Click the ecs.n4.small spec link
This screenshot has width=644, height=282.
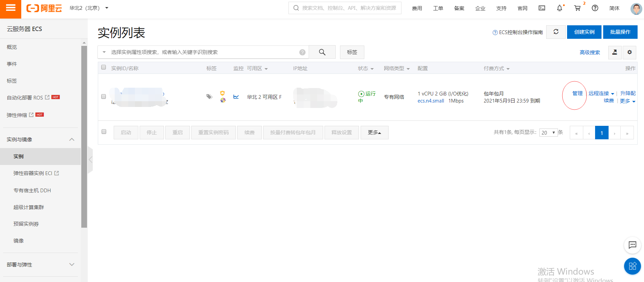[x=431, y=101]
